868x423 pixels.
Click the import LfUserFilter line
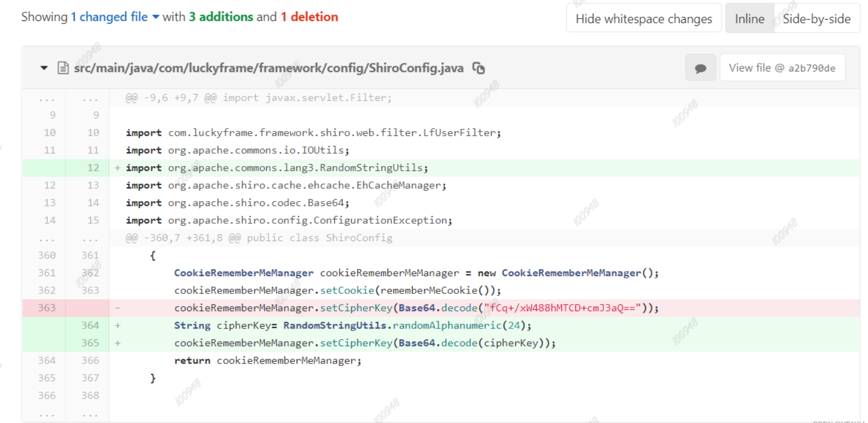[x=484, y=133]
